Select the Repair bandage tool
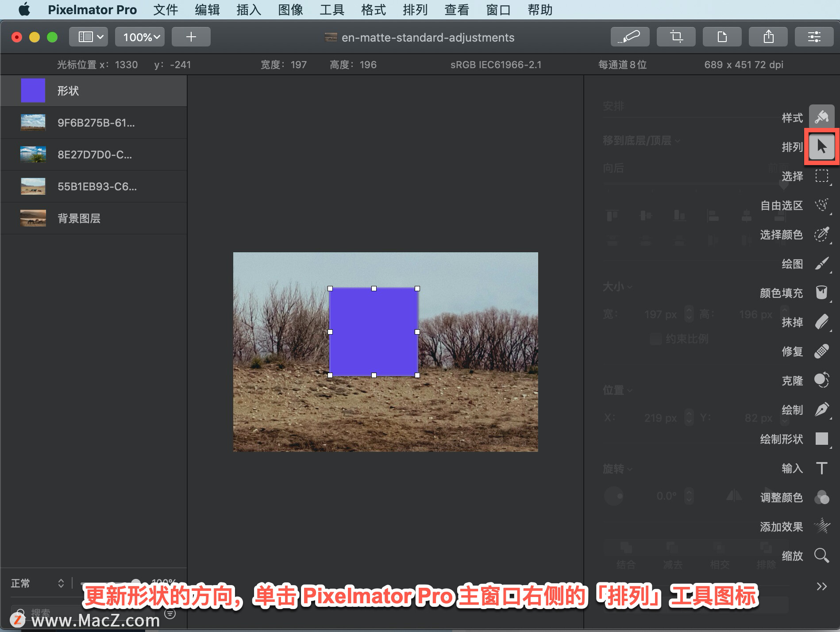This screenshot has width=840, height=632. 821,351
